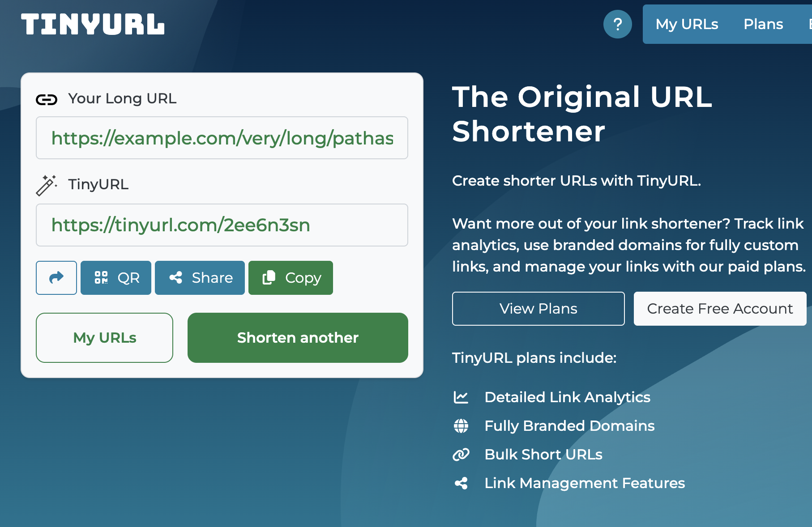
Task: Open Plans in top navigation
Action: [763, 24]
